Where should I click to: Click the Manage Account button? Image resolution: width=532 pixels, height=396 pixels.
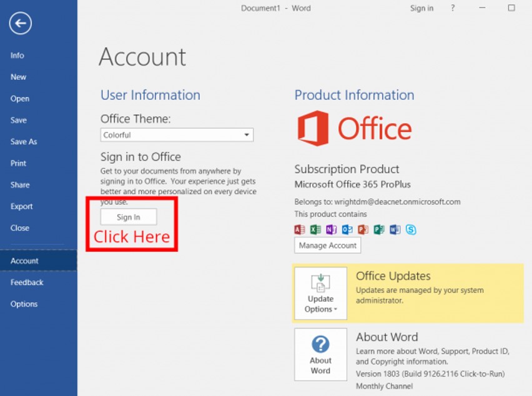327,245
